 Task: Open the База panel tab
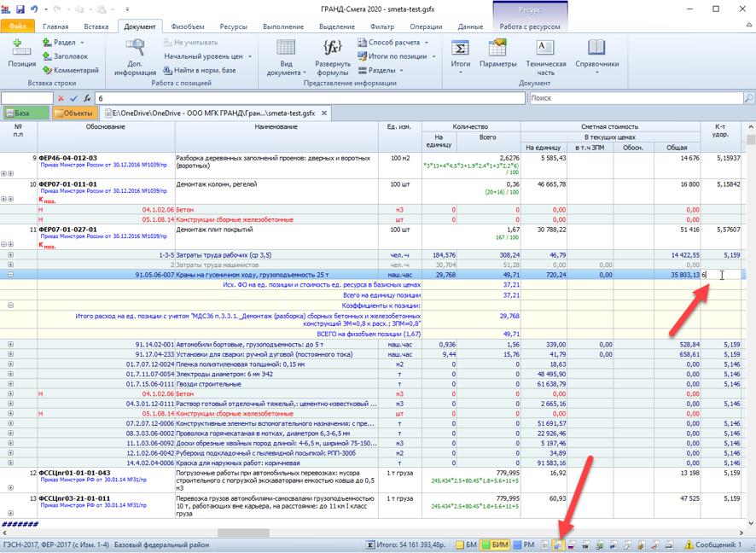click(26, 114)
